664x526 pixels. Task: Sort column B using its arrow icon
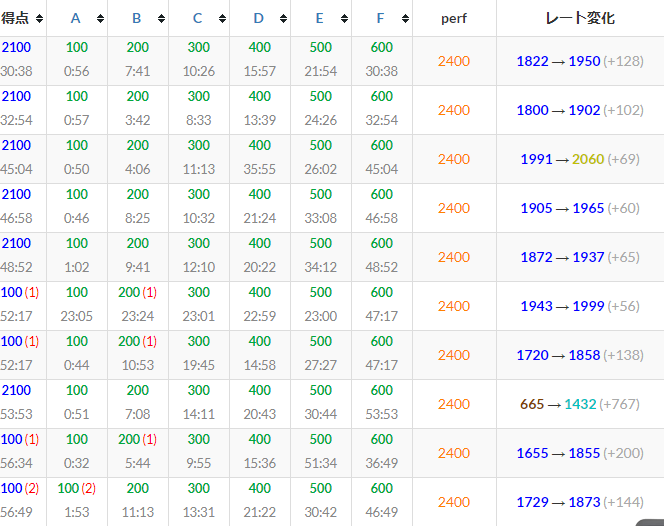(x=161, y=18)
